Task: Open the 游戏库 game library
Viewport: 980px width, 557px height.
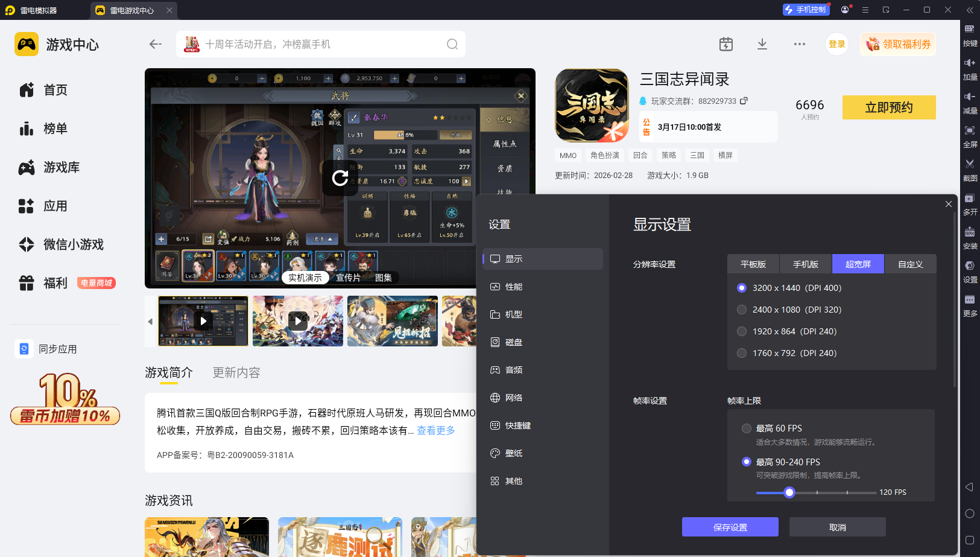Action: tap(49, 167)
